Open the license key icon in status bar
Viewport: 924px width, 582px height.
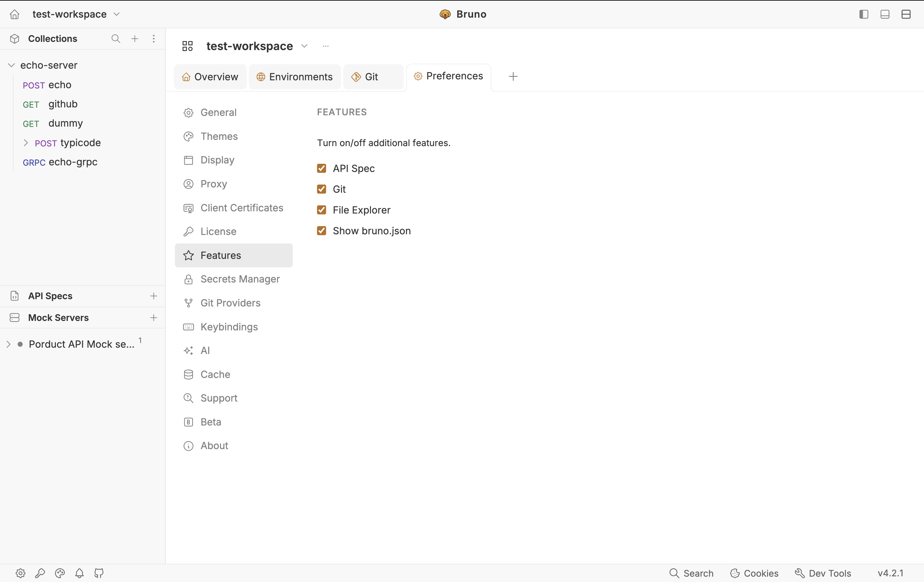click(x=40, y=573)
